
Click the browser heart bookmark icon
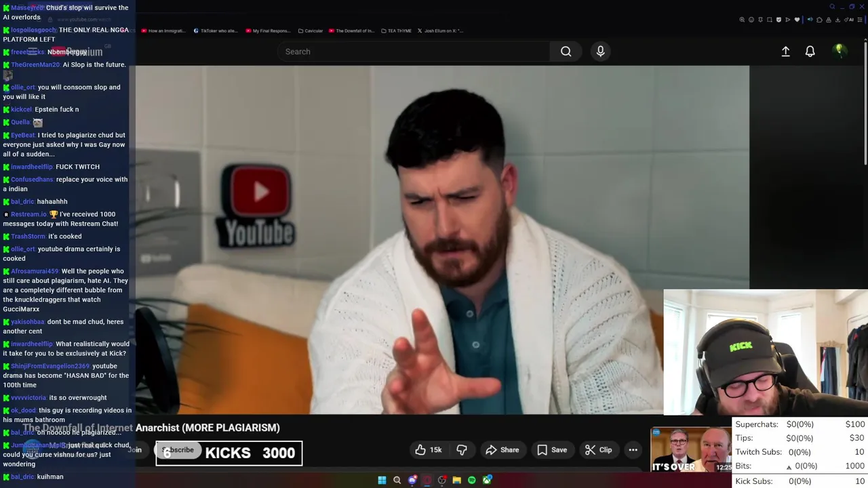[797, 20]
